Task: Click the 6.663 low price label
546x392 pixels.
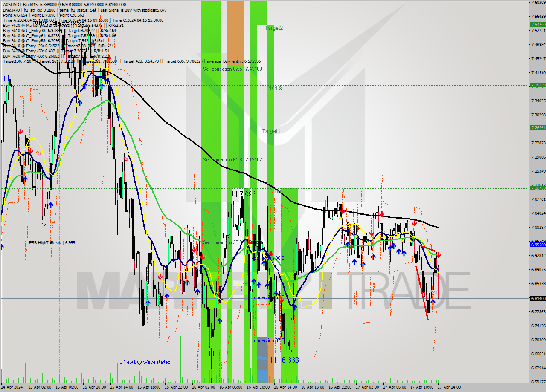Action: tap(290, 360)
